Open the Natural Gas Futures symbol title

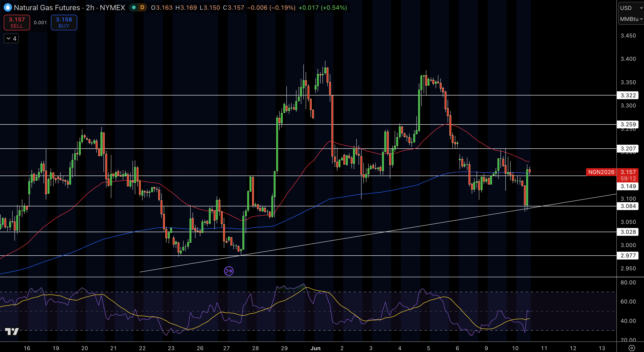[x=69, y=8]
